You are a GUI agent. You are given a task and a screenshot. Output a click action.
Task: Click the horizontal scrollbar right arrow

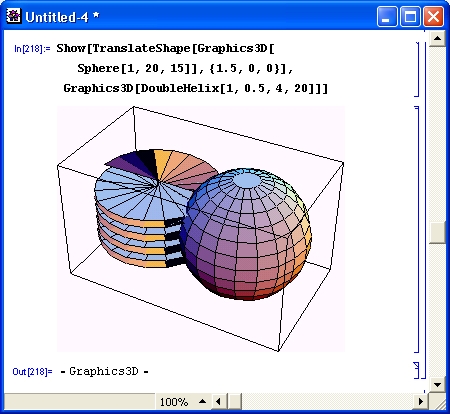[421, 401]
